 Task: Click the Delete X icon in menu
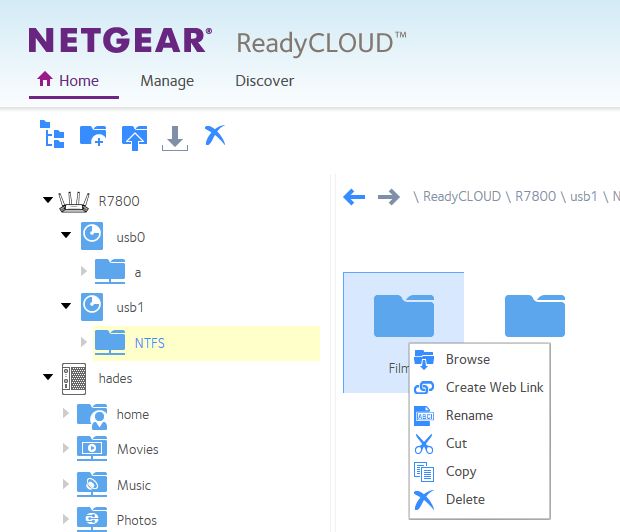[x=424, y=500]
